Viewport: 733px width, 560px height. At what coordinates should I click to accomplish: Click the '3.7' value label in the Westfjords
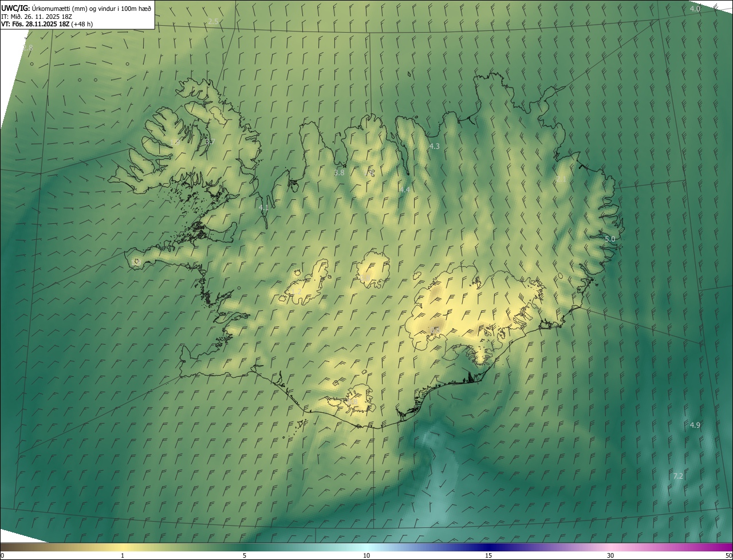pos(210,141)
